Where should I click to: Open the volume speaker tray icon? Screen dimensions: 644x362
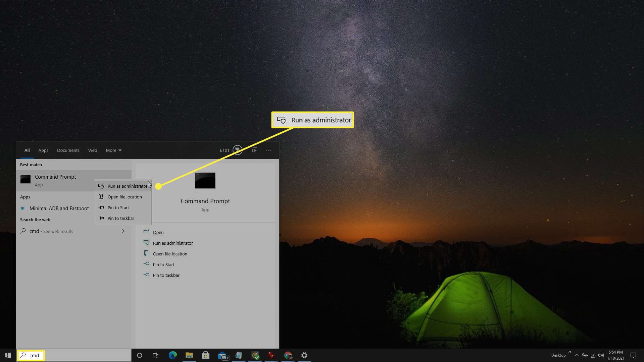tap(601, 355)
